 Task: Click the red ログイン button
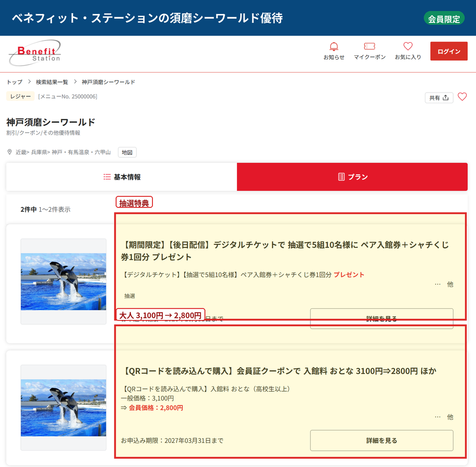pyautogui.click(x=449, y=51)
